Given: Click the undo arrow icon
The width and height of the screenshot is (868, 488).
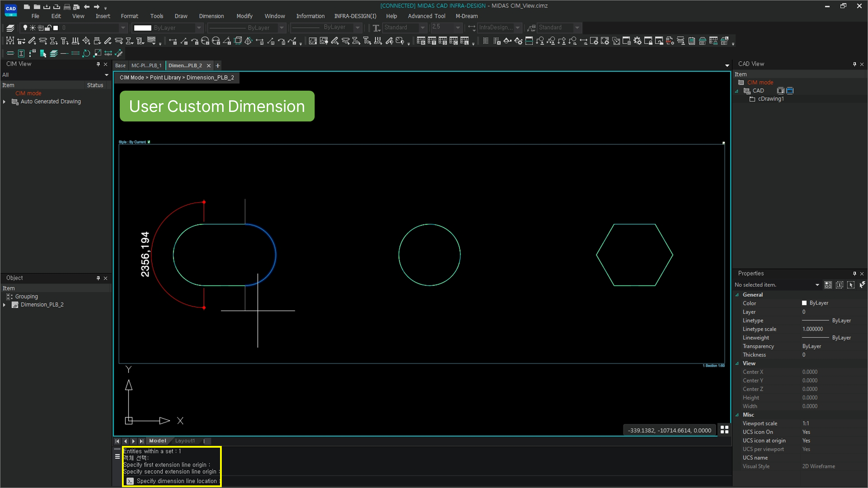Looking at the screenshot, I should pos(87,7).
